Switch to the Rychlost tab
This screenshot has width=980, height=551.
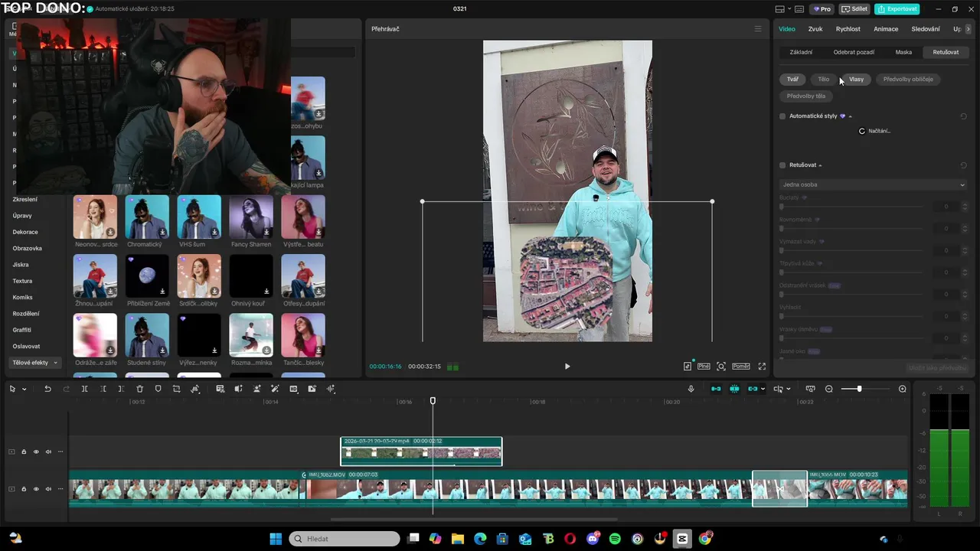pyautogui.click(x=848, y=29)
